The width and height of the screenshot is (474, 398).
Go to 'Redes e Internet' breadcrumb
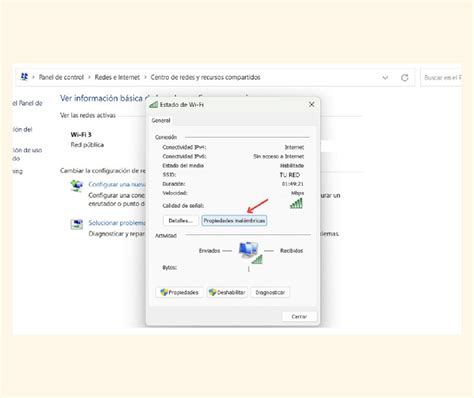pos(117,77)
